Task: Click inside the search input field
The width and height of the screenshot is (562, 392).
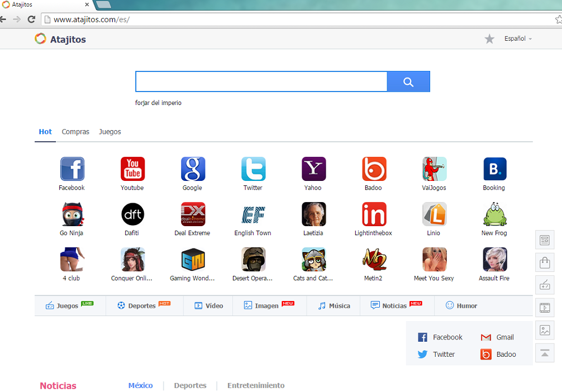Action: tap(261, 82)
